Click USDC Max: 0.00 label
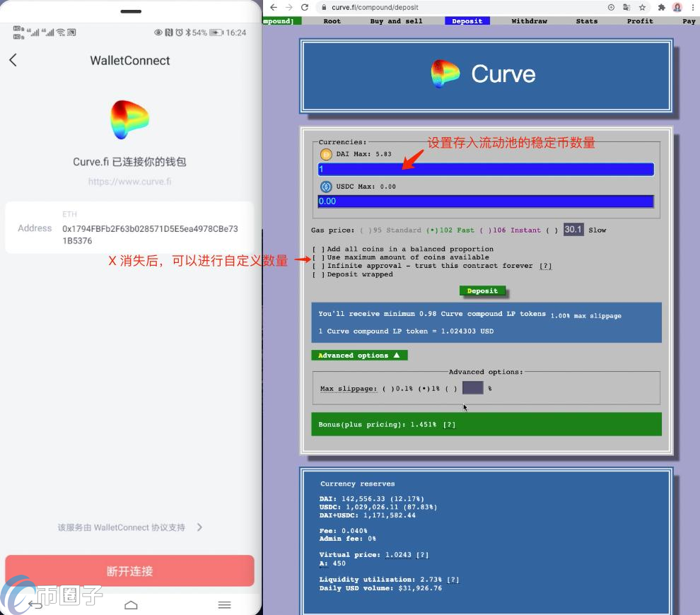Screen dimensions: 700x615 point(366,187)
